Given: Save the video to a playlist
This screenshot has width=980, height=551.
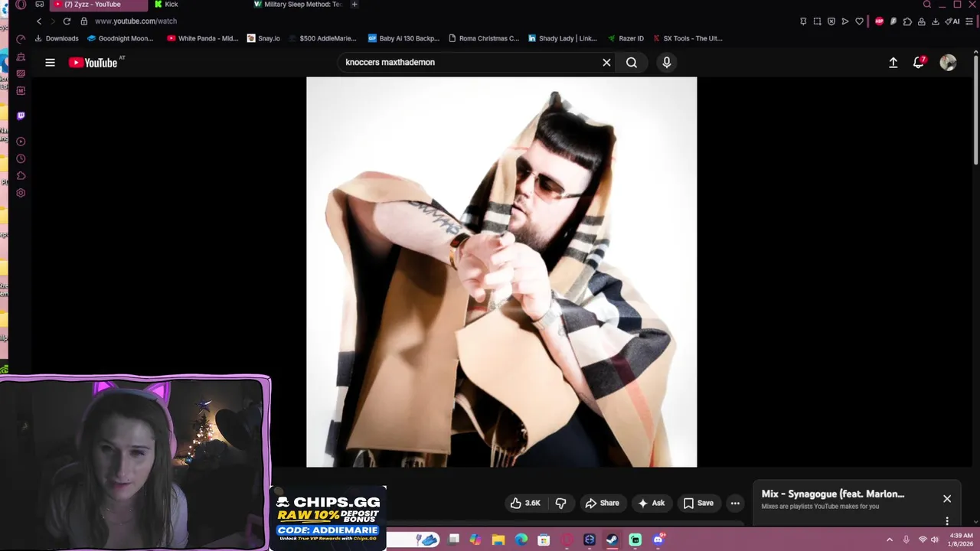Looking at the screenshot, I should tap(698, 503).
